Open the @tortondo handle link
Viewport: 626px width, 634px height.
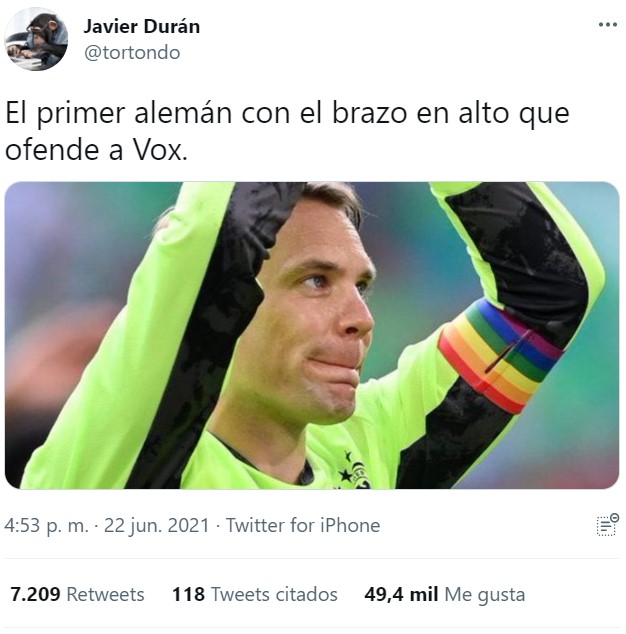(132, 53)
